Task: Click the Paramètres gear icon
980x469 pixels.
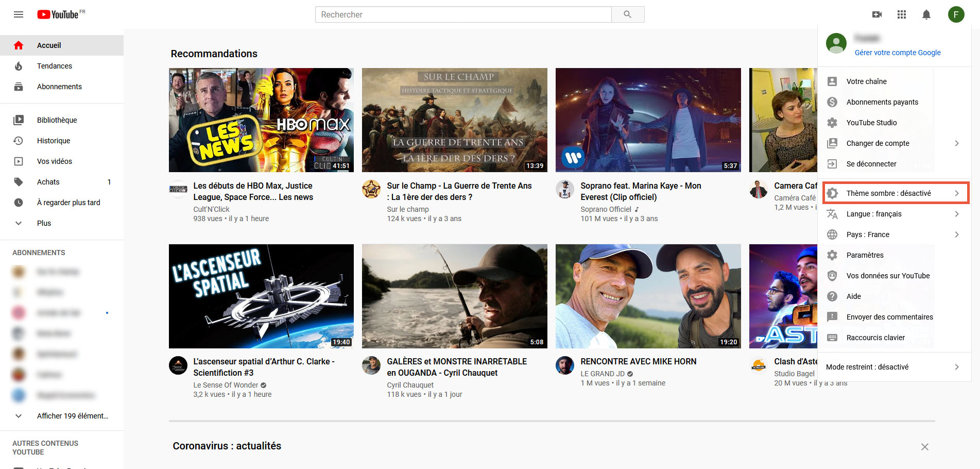Action: point(832,255)
